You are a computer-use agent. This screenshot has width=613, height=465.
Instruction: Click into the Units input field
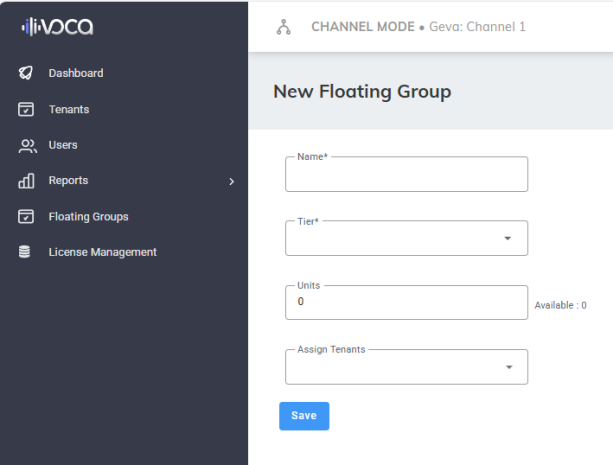[406, 302]
